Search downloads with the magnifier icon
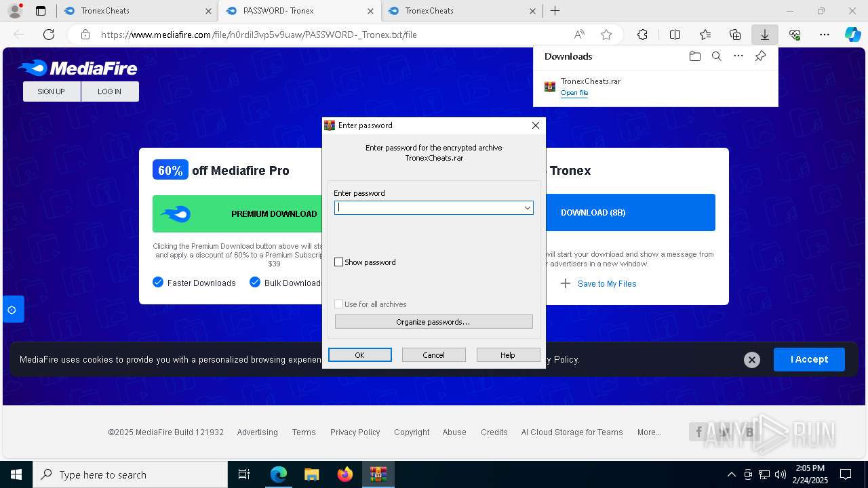 pos(717,56)
